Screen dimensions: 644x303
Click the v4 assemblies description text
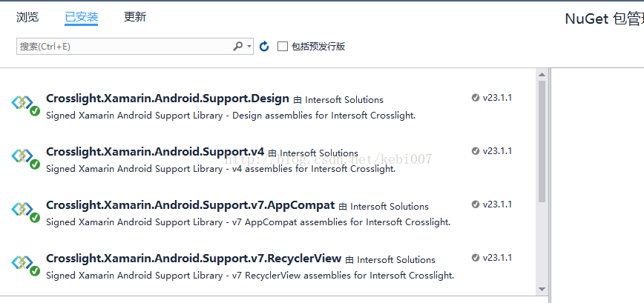click(220, 169)
